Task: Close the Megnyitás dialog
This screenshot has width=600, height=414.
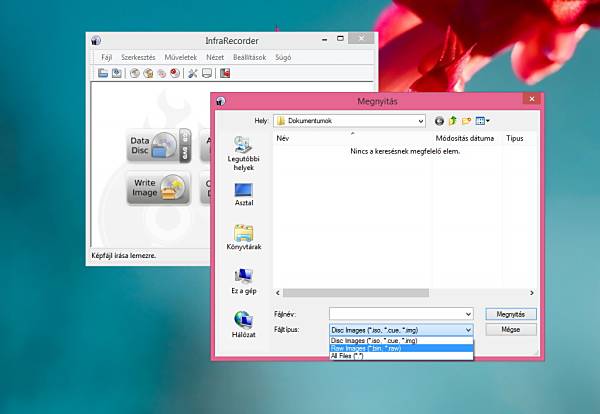Action: pyautogui.click(x=532, y=99)
